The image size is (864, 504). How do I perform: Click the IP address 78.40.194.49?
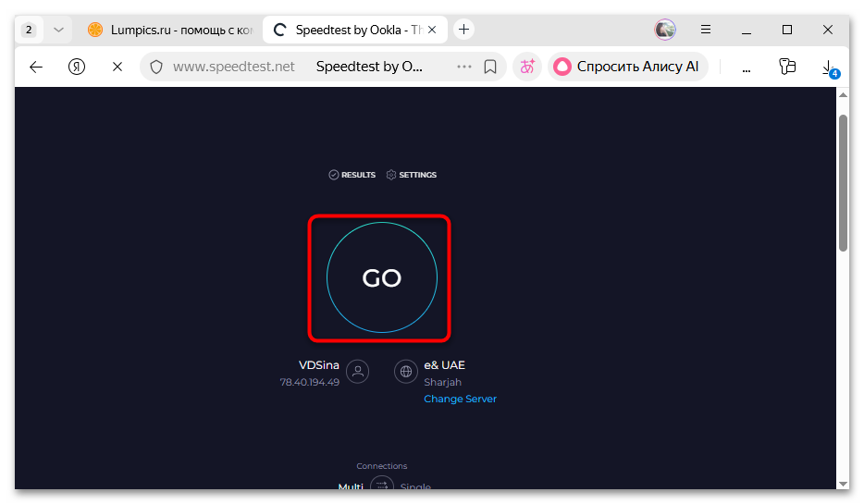309,382
